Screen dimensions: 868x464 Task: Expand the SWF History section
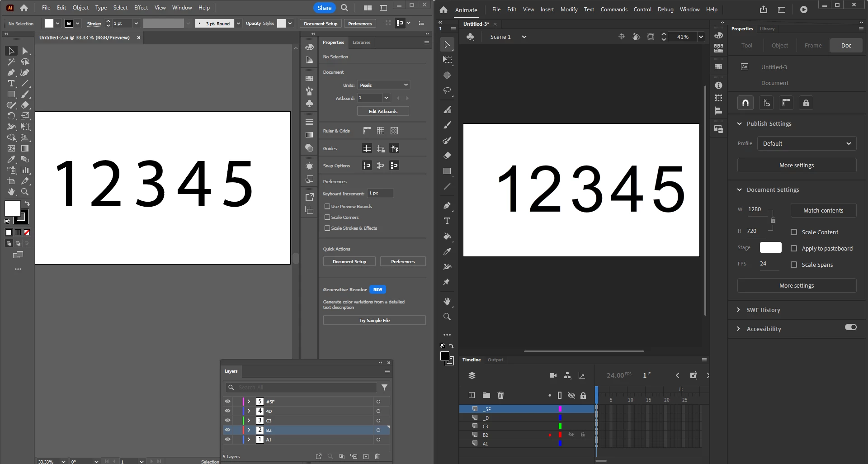(739, 310)
